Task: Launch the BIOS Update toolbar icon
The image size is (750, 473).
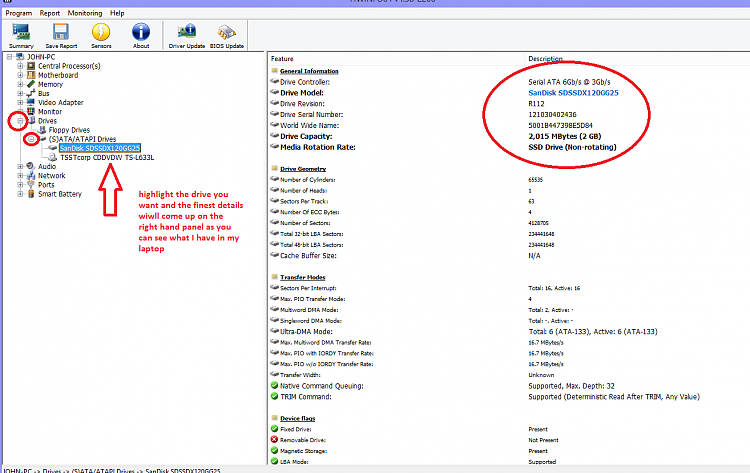Action: tap(227, 36)
